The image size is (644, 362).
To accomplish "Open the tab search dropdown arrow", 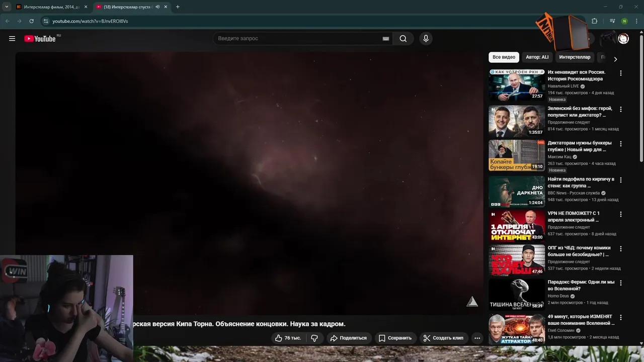I will tap(7, 7).
